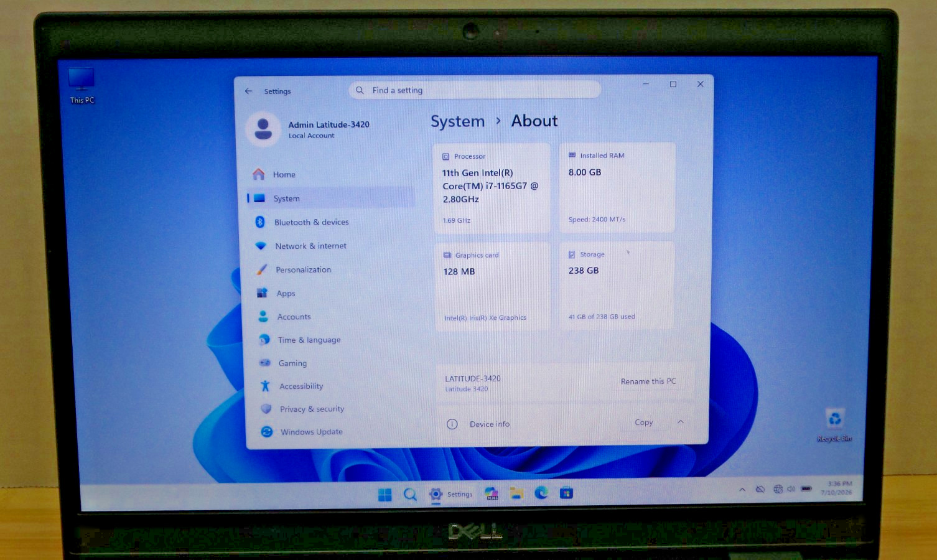The height and width of the screenshot is (560, 937).
Task: Open File Explorer from taskbar
Action: pos(516,493)
